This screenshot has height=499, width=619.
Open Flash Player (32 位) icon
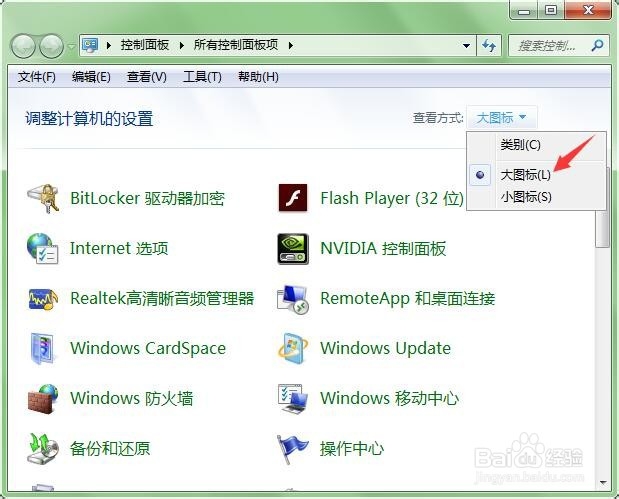[x=293, y=198]
